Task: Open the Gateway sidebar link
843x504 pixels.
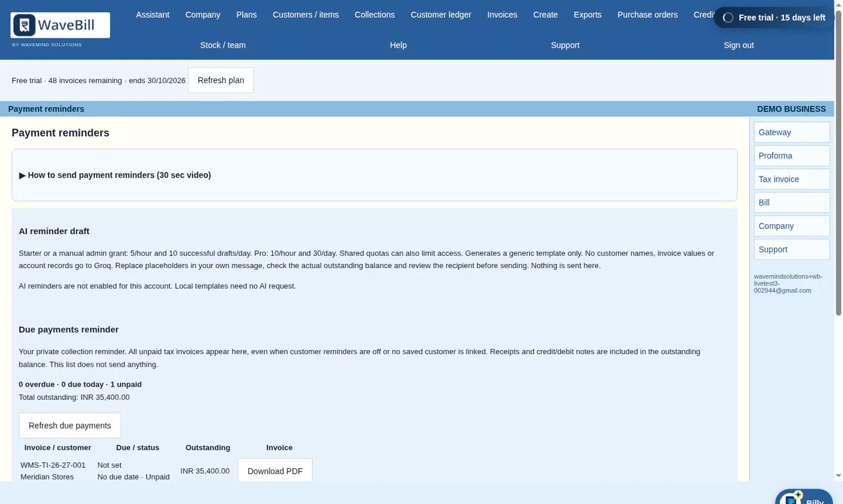Action: click(792, 132)
